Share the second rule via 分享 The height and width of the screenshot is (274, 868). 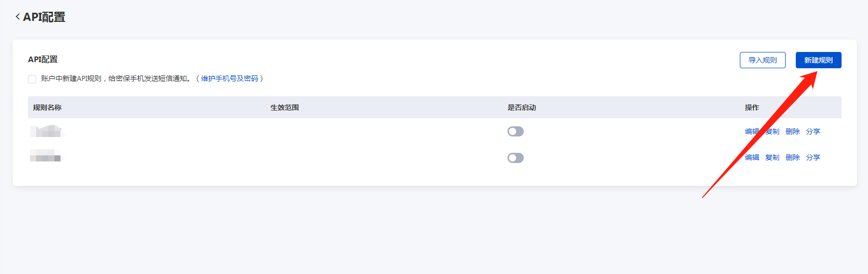[x=813, y=157]
